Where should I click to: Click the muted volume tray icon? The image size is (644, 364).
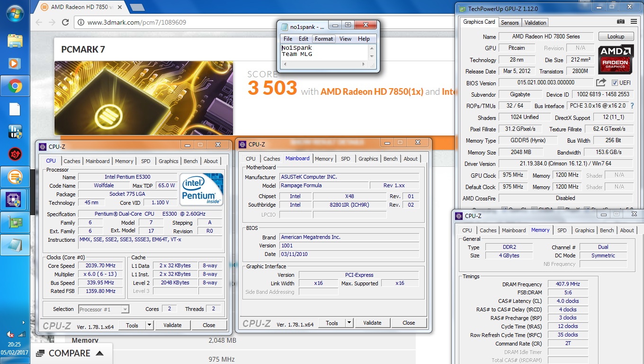(x=10, y=334)
